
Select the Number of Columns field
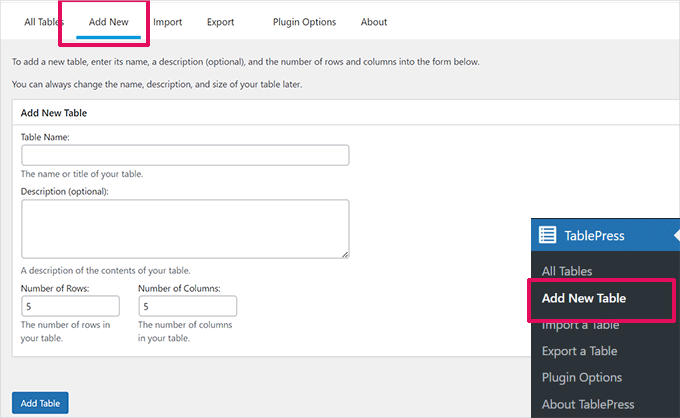(x=188, y=306)
